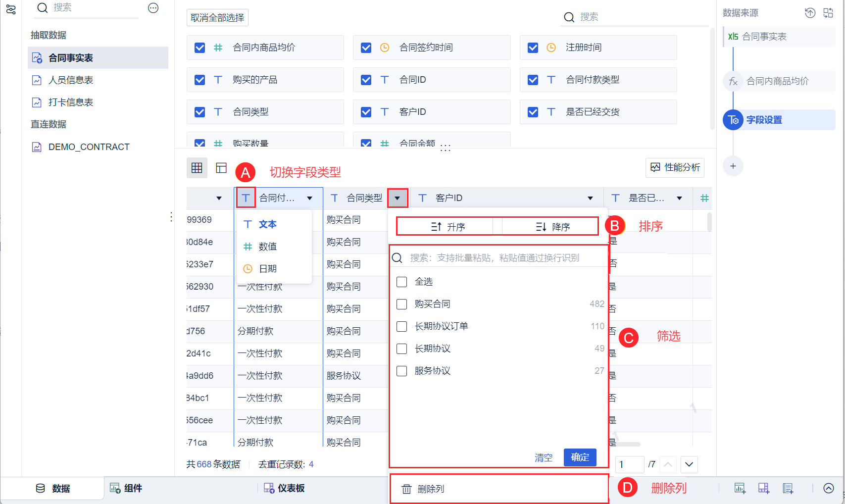Click the table view grid icon
This screenshot has width=845, height=504.
tap(197, 168)
